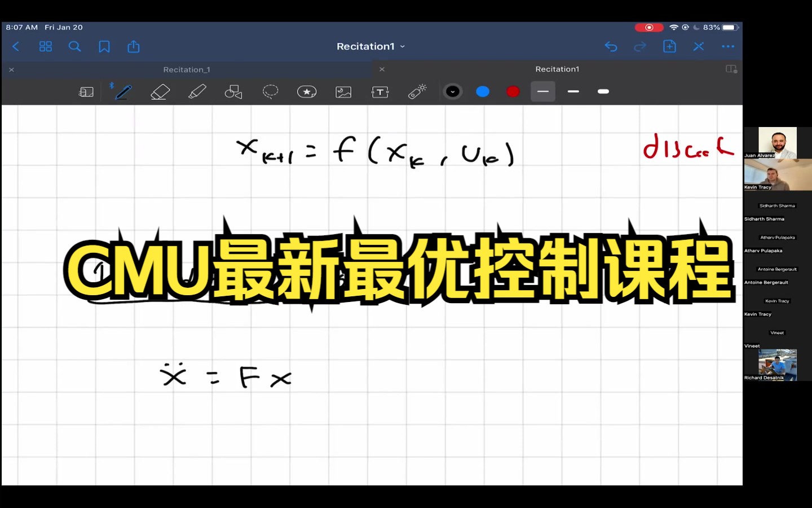812x508 pixels.
Task: Select the Lasso tool
Action: point(271,91)
